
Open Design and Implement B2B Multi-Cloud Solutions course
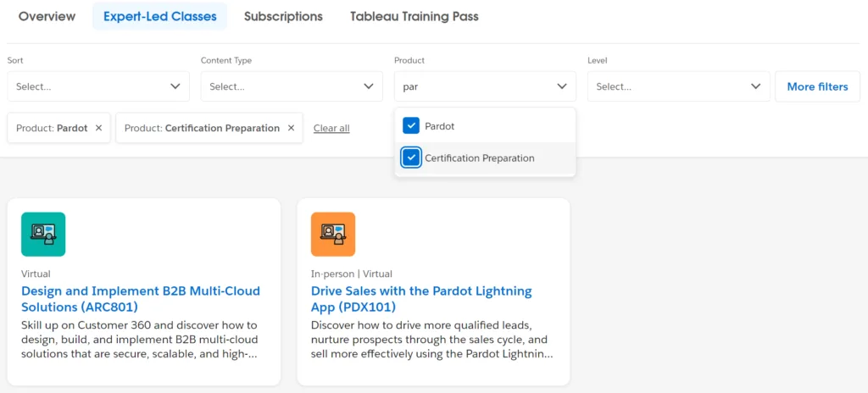click(x=141, y=298)
